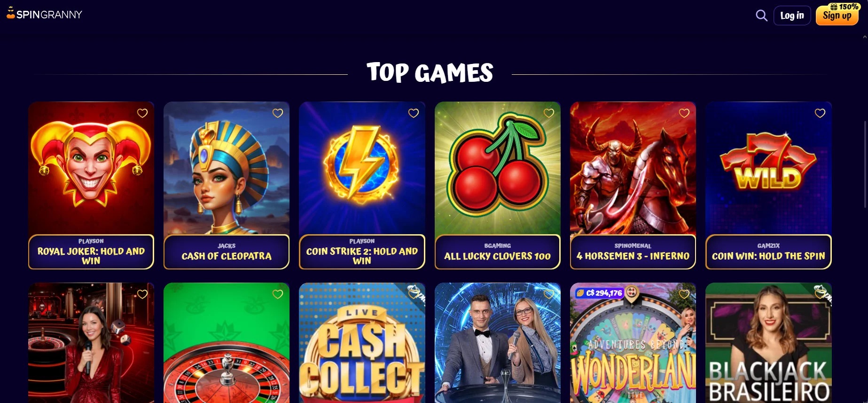Image resolution: width=868 pixels, height=403 pixels.
Task: Open Cash of Cleopatra game thumbnail
Action: click(x=227, y=168)
